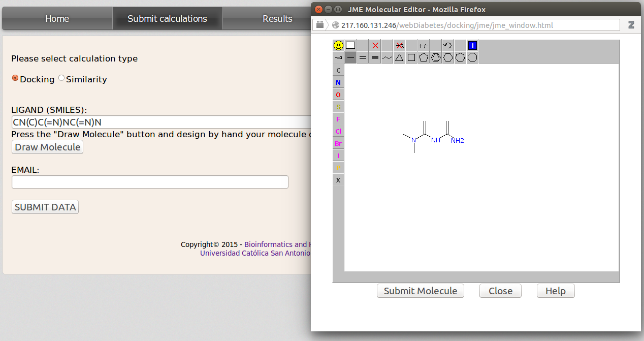Screen dimensions: 644x341
Task: Select the delete R-group tool
Action: [400, 45]
